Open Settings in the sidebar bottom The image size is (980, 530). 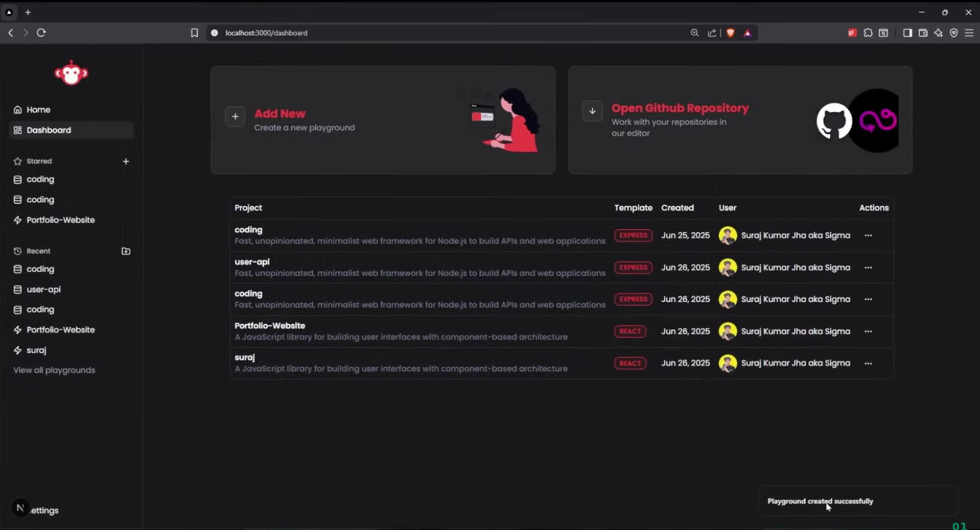pos(44,511)
